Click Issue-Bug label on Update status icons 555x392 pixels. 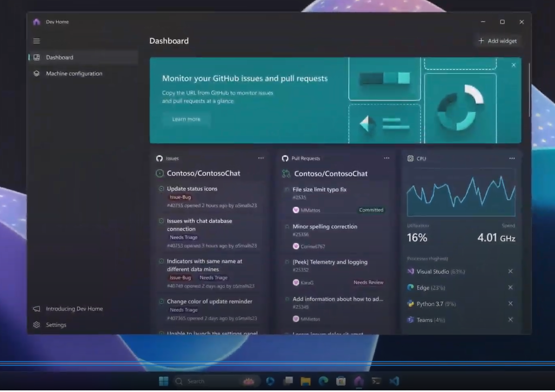click(x=180, y=197)
